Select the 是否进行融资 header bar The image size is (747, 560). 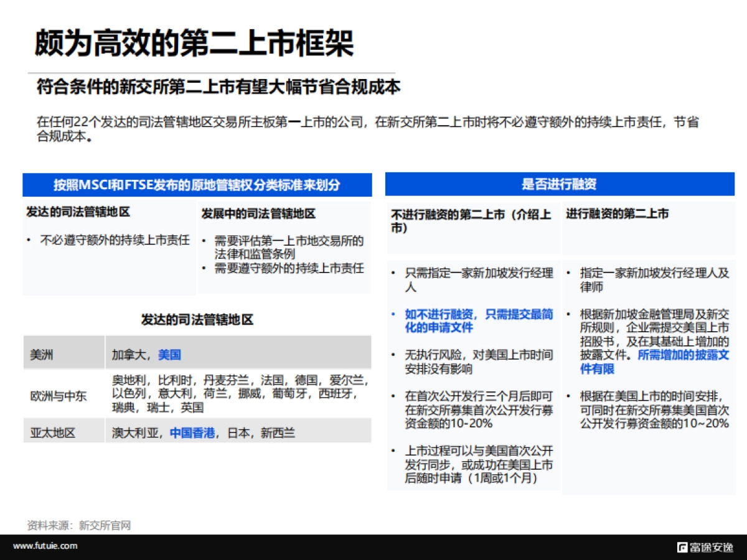click(561, 184)
